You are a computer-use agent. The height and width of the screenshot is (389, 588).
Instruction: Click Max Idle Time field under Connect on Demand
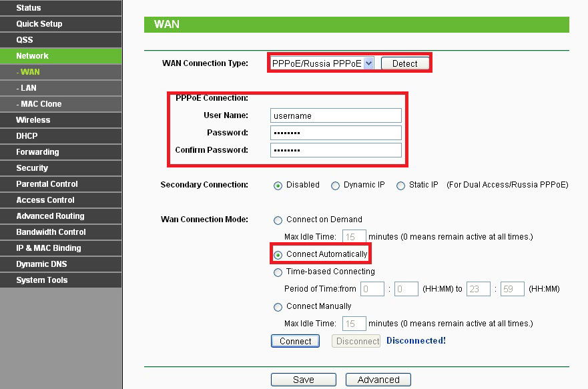tap(354, 237)
